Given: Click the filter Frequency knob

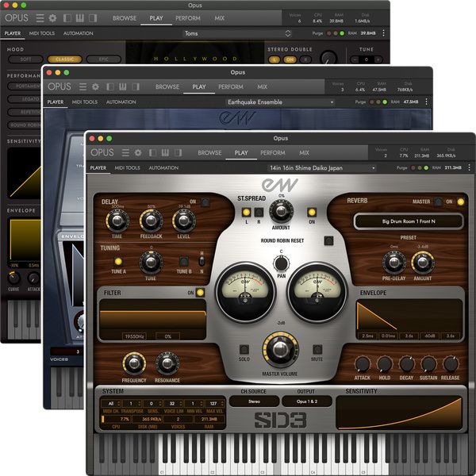Looking at the screenshot, I should pyautogui.click(x=134, y=363).
